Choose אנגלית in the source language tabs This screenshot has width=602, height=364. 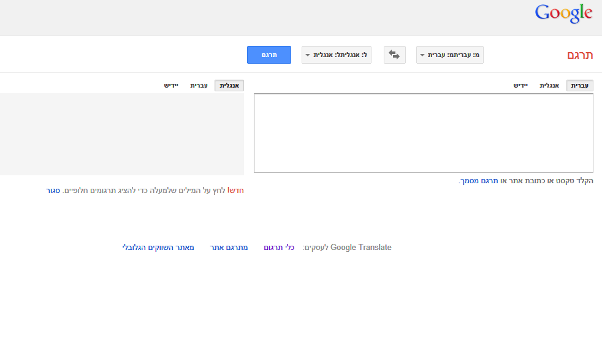(x=549, y=86)
